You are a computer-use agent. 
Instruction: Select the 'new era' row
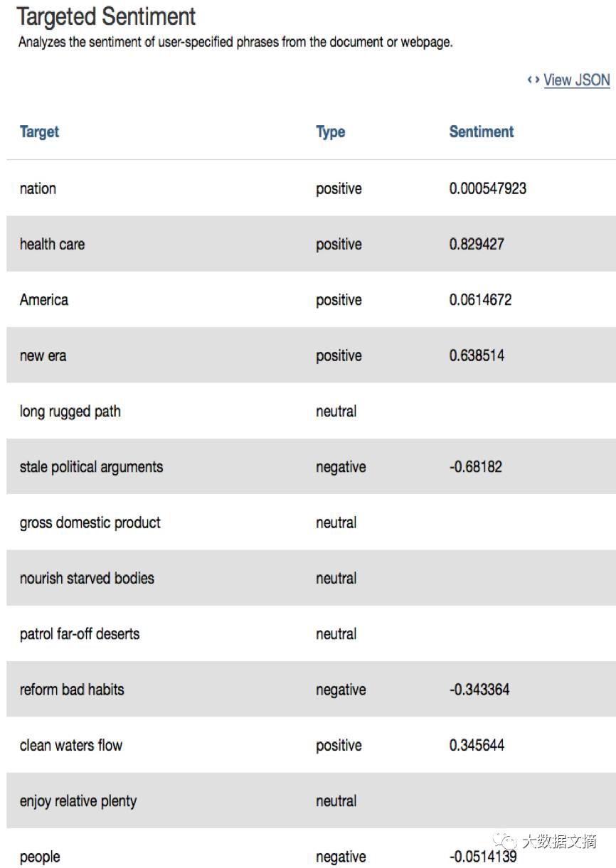pyautogui.click(x=311, y=355)
